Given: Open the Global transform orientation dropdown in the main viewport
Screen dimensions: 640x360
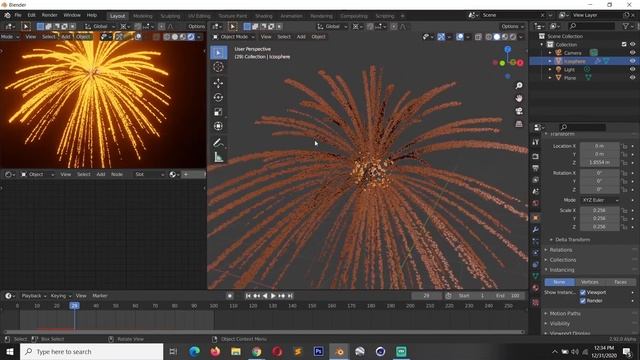Looking at the screenshot, I should 333,27.
